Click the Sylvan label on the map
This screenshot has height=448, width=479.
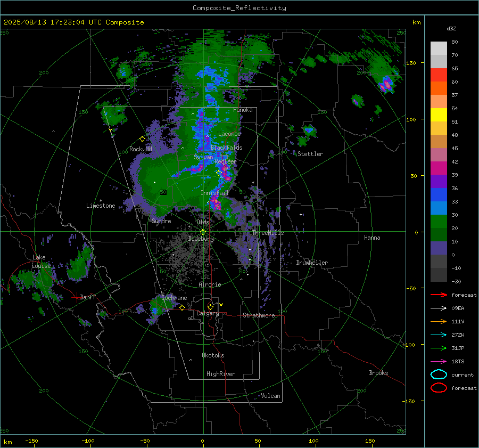203,157
